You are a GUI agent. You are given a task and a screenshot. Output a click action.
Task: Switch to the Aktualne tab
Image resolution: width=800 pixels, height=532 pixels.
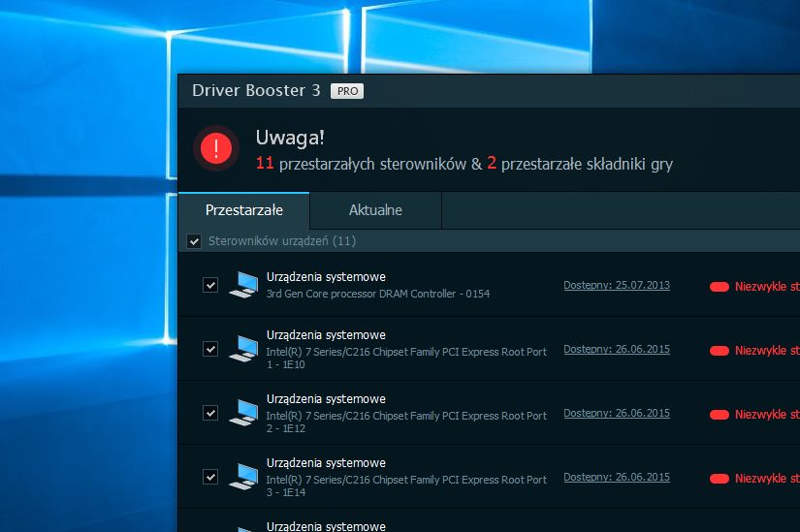(375, 210)
